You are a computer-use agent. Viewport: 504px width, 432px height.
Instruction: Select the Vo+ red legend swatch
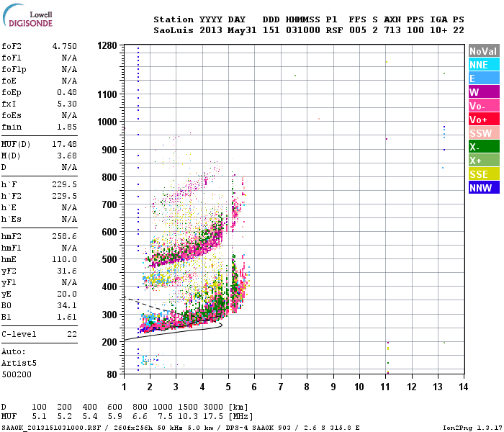[x=484, y=120]
